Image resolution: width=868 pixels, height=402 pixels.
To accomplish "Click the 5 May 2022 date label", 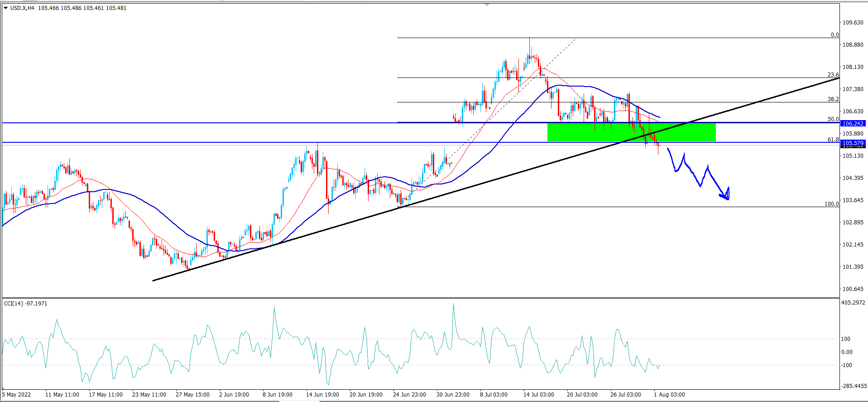I will coord(17,395).
